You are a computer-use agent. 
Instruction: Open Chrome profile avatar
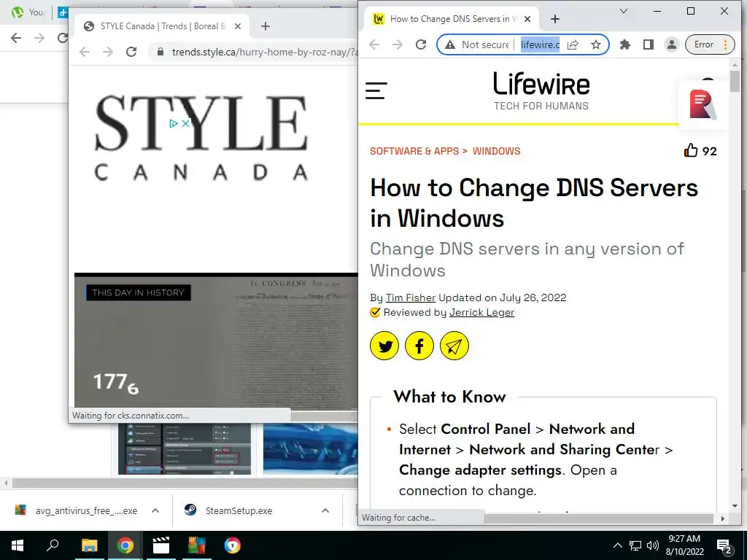click(x=671, y=44)
